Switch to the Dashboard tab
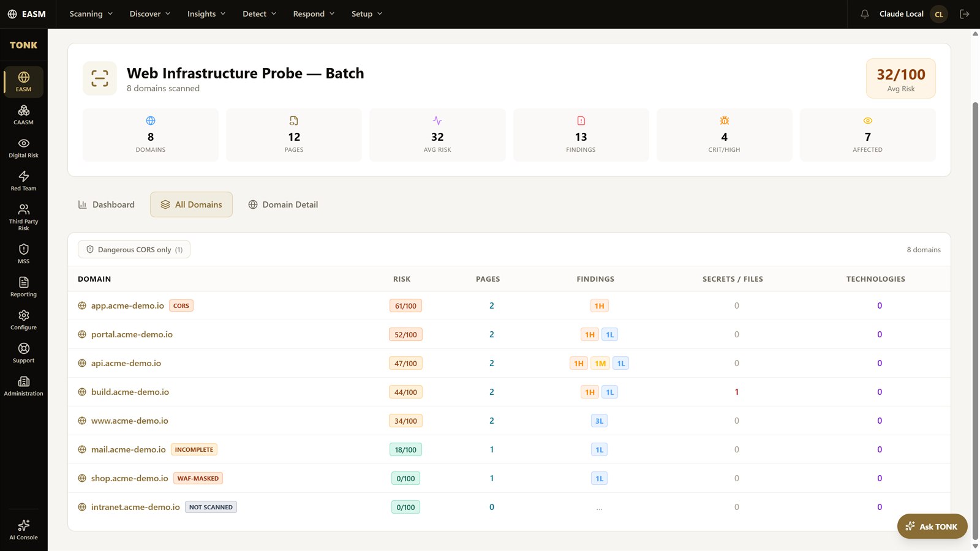This screenshot has height=551, width=980. pyautogui.click(x=107, y=204)
